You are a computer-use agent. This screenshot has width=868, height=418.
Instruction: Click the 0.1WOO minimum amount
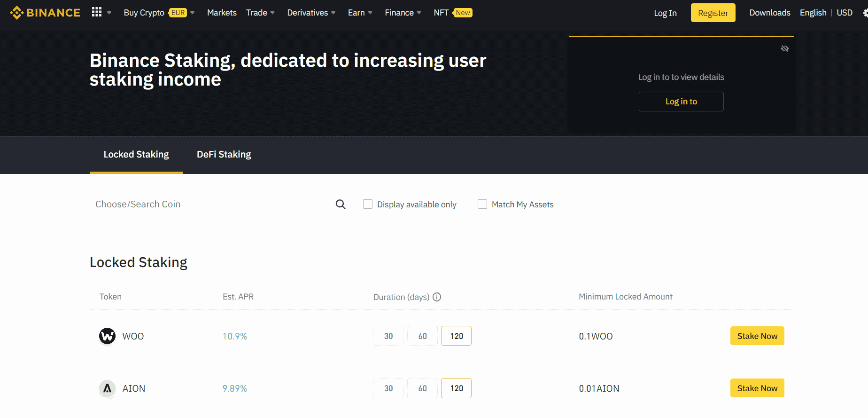596,336
